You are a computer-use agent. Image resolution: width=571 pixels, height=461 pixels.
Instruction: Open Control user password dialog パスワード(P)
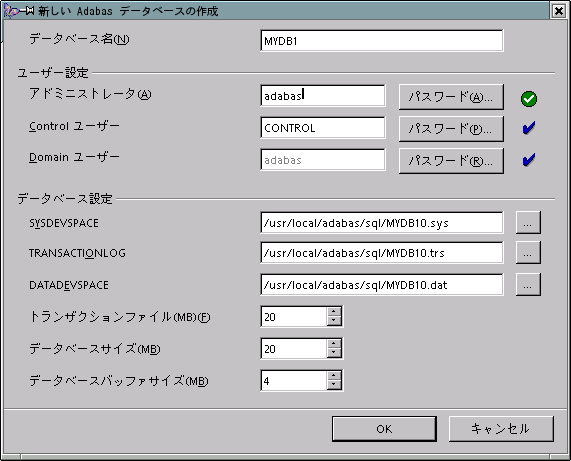451,129
